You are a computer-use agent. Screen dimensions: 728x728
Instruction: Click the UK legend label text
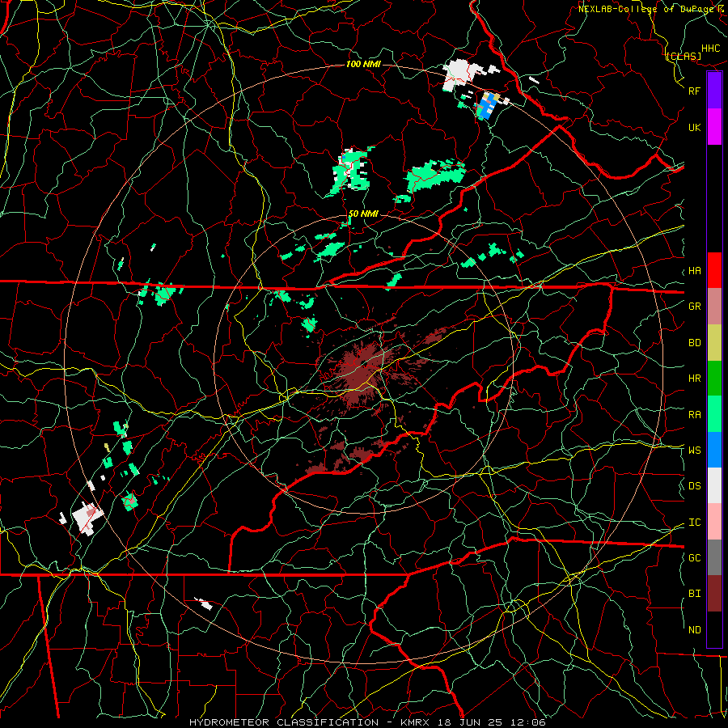(x=695, y=127)
